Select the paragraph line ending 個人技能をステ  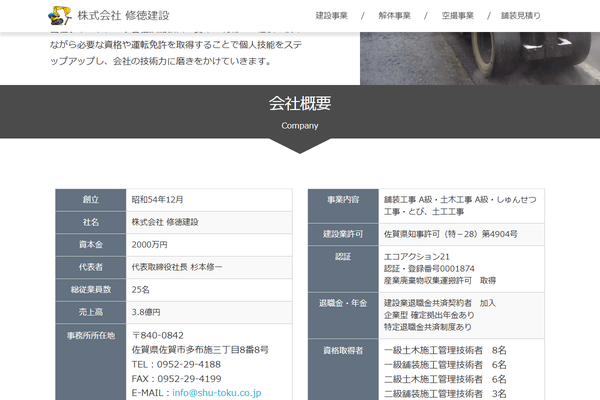pos(176,45)
